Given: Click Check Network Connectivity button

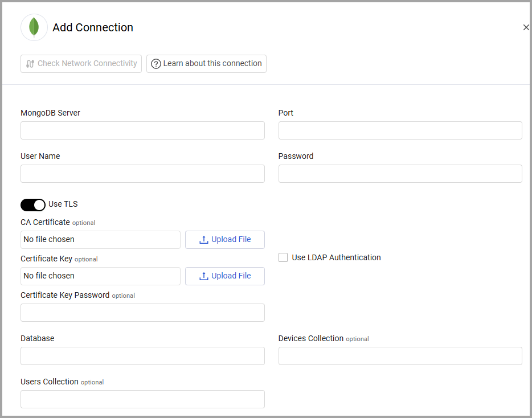Looking at the screenshot, I should click(x=81, y=63).
